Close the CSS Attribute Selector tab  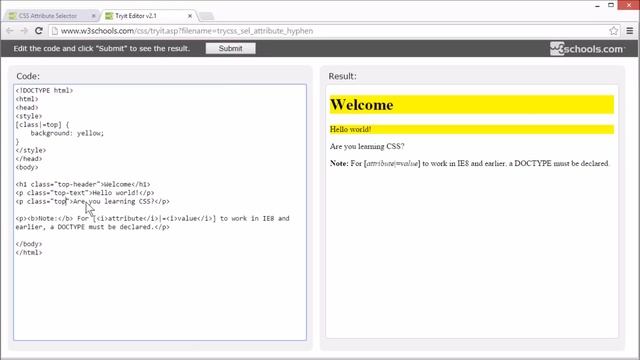tap(93, 16)
